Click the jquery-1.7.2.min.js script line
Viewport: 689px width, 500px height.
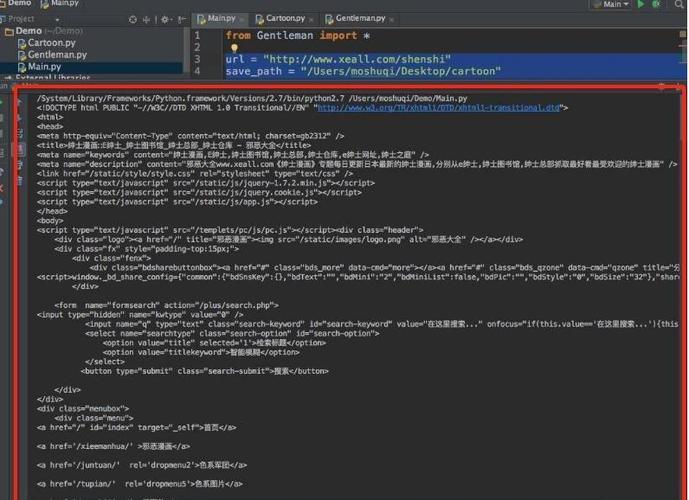click(x=206, y=183)
